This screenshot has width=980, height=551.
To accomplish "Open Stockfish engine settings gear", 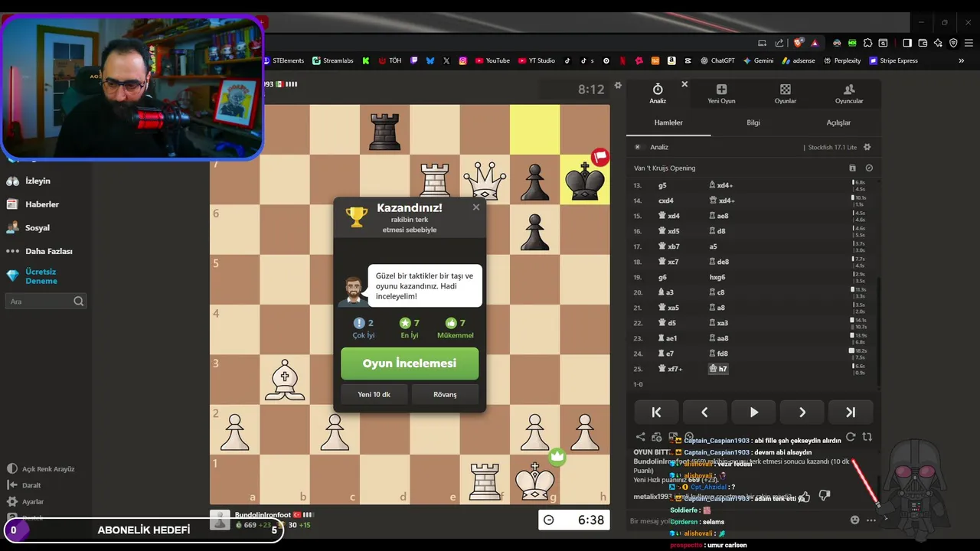I will (x=867, y=147).
